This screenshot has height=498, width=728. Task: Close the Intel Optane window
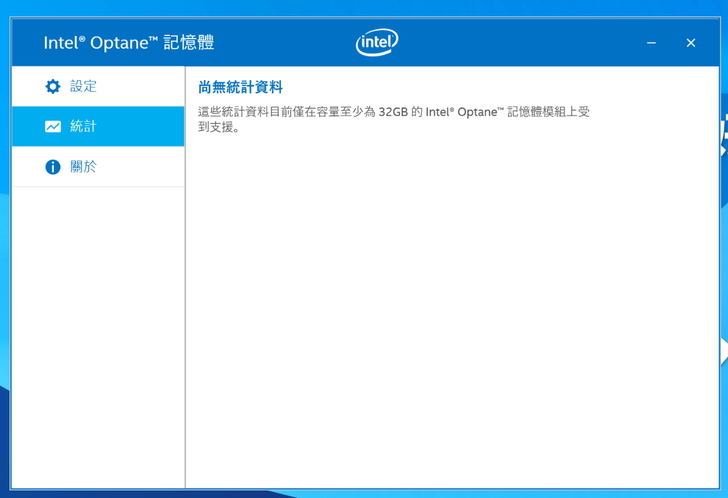691,43
